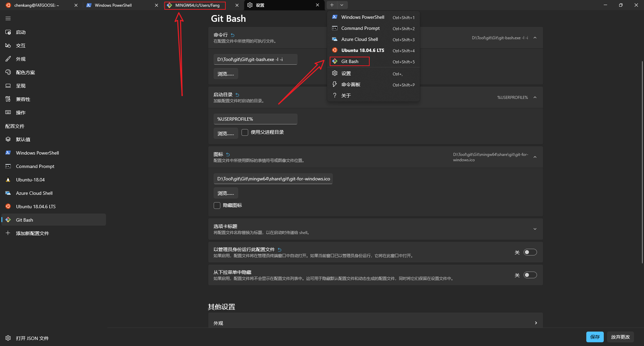
Task: Open the 配色方案 settings page
Action: coord(54,72)
